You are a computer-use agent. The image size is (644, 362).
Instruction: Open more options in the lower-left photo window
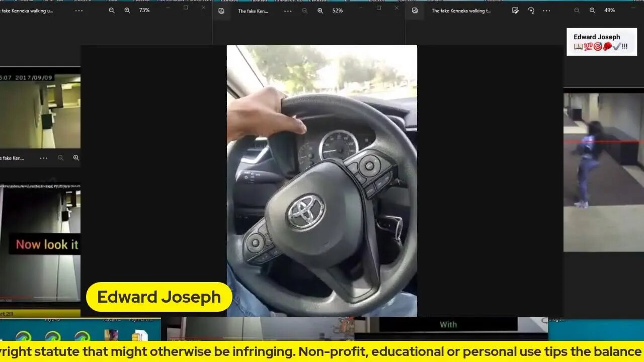tap(44, 158)
